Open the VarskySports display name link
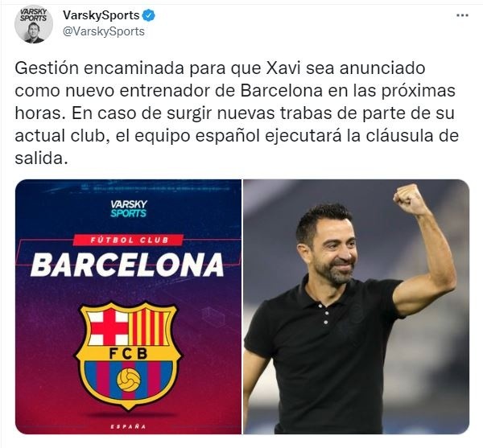The image size is (483, 448). tap(101, 15)
